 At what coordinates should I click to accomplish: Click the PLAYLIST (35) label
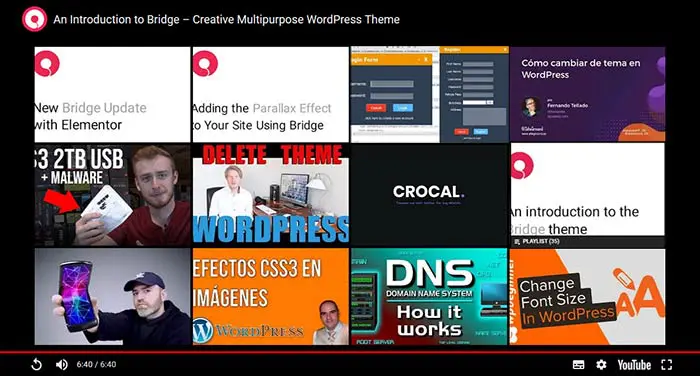pos(537,241)
